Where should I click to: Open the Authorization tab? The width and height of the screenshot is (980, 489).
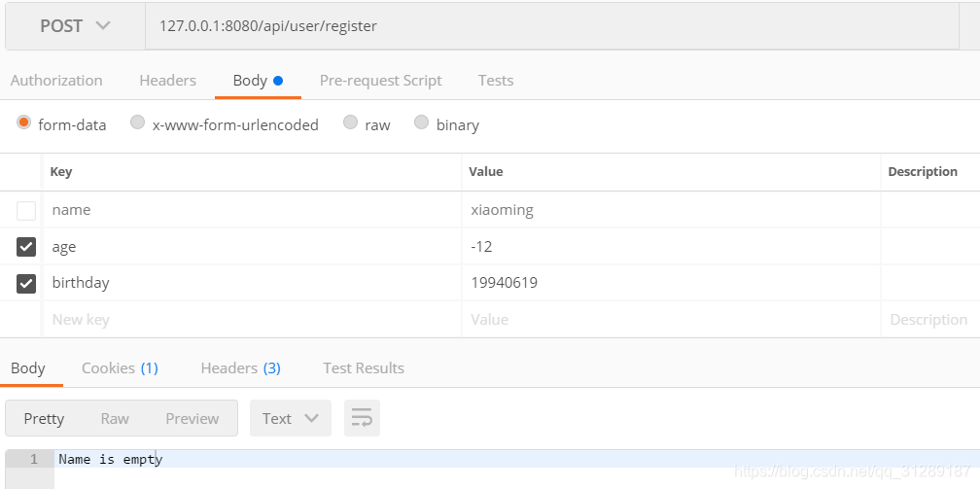(56, 81)
